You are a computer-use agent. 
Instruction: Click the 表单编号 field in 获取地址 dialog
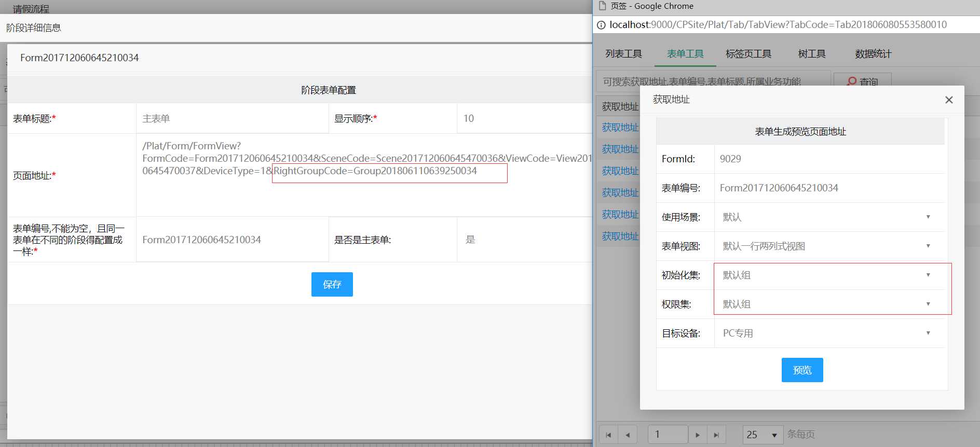coord(829,188)
